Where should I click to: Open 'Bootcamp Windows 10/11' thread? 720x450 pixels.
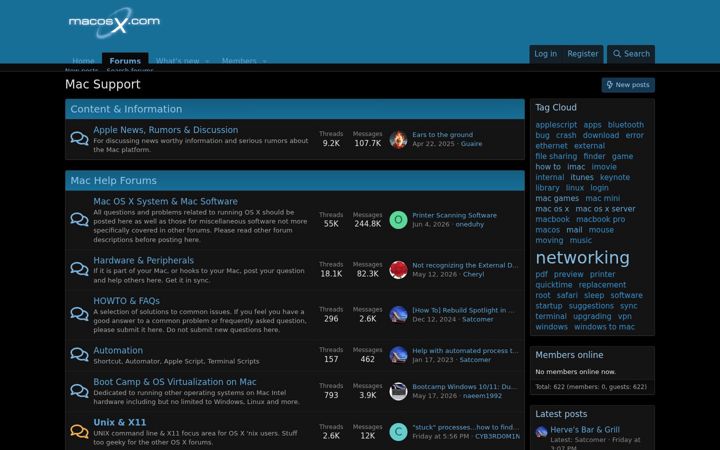(464, 387)
